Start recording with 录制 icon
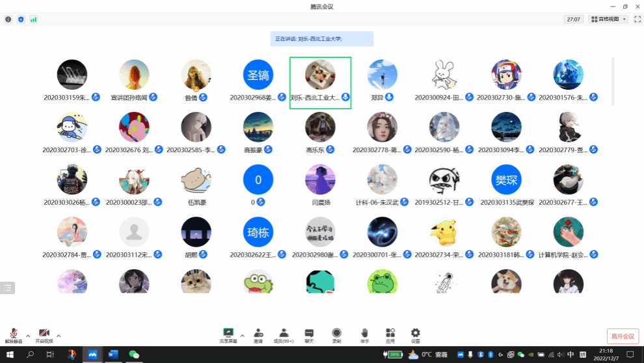Viewport: 644px width, 363px height. (x=336, y=334)
